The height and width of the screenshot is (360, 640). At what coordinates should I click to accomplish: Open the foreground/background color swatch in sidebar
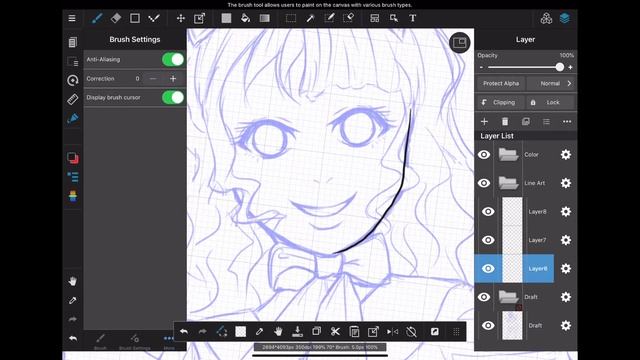(x=73, y=158)
